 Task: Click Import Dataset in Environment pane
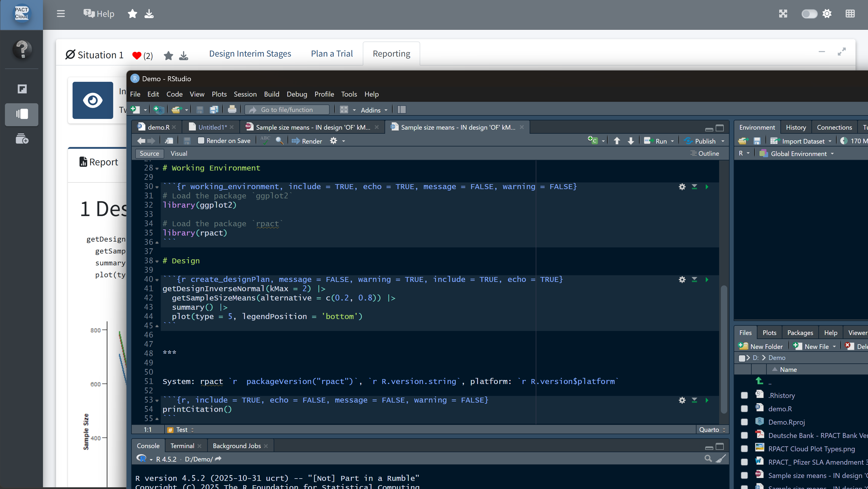(801, 141)
